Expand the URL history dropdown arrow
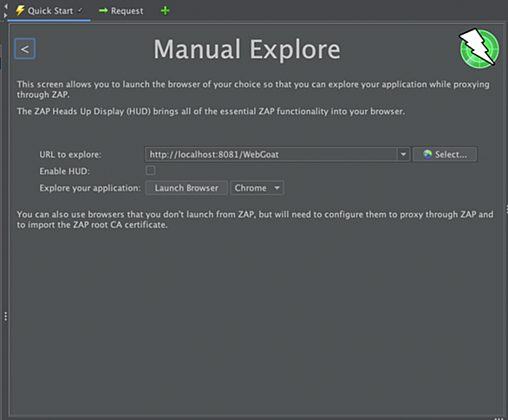 click(x=403, y=154)
